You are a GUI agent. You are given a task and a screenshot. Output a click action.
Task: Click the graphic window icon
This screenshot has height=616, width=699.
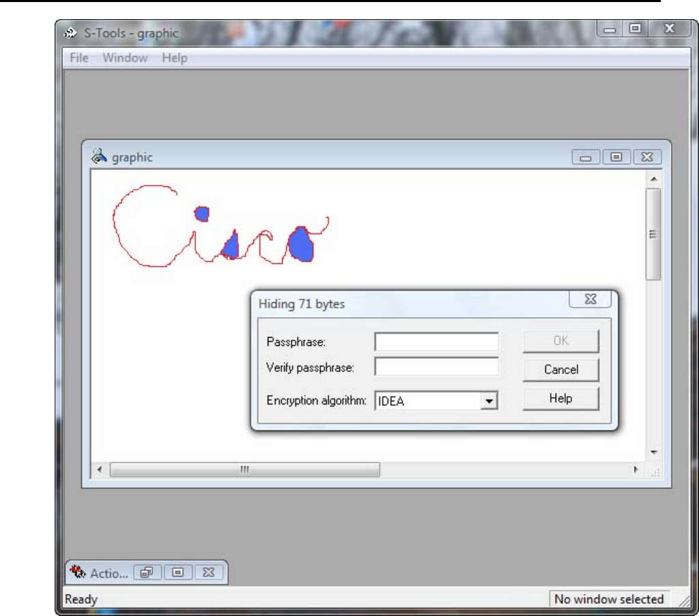pos(98,157)
